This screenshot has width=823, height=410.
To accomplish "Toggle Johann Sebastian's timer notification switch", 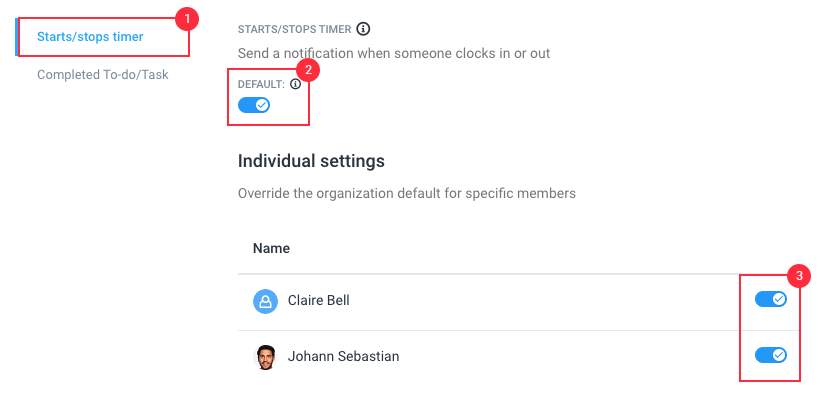I will click(x=771, y=355).
